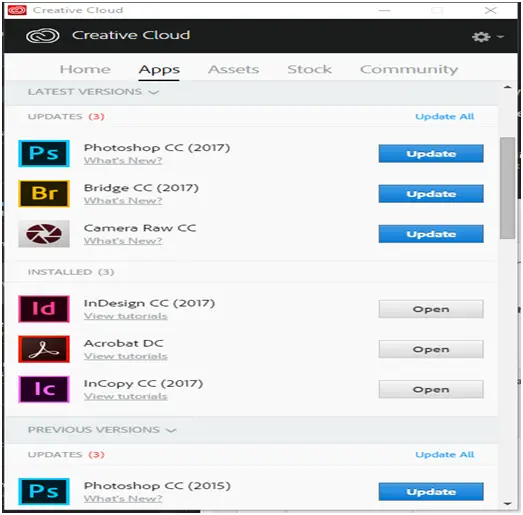Screen dimensions: 523x515
Task: Open What's New for Camera Raw CC
Action: [x=123, y=240]
